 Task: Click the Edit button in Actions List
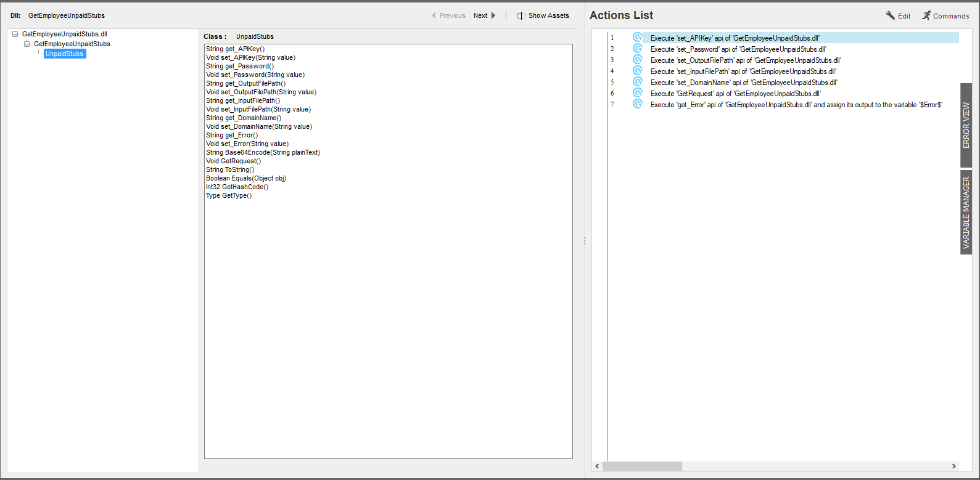(899, 16)
